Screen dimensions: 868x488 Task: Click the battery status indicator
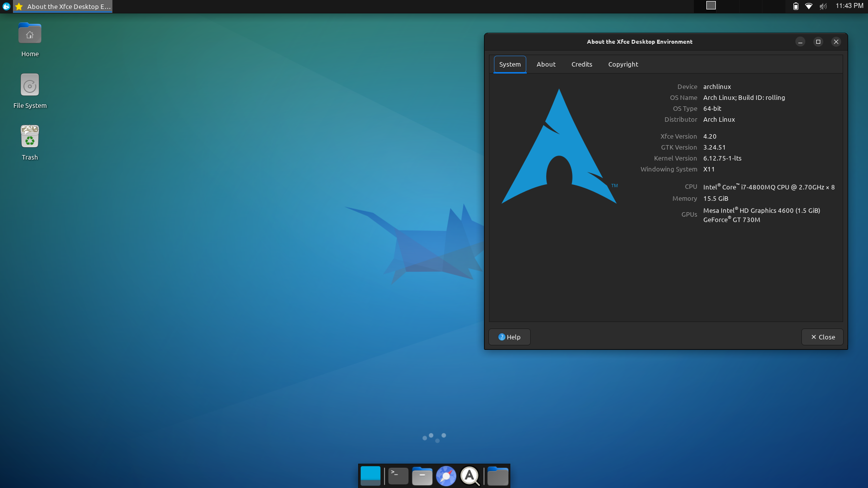point(795,6)
